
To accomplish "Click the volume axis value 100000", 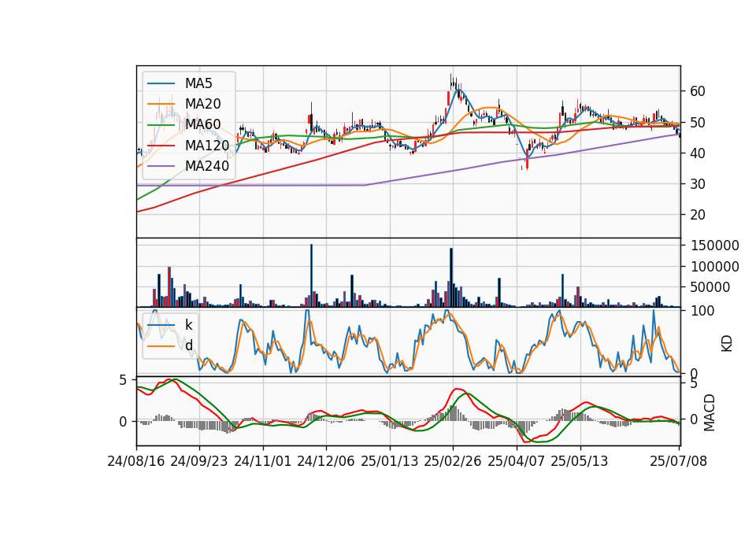I will pos(715,267).
